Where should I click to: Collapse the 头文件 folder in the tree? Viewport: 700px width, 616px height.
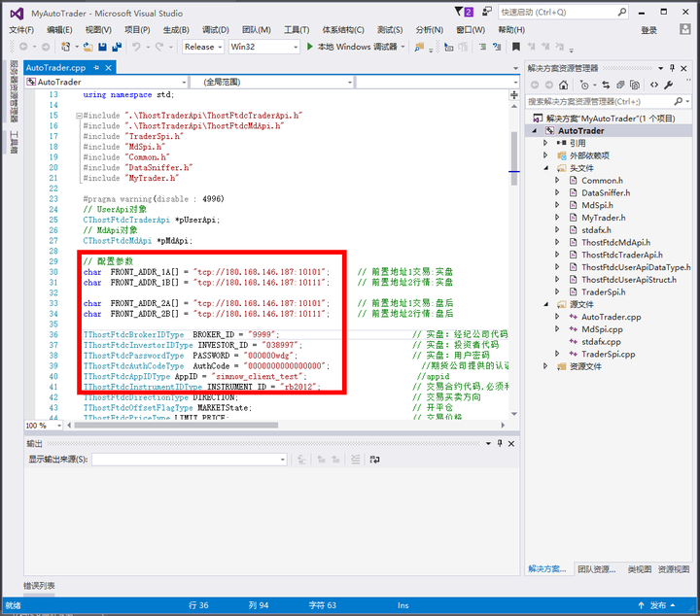pos(546,168)
